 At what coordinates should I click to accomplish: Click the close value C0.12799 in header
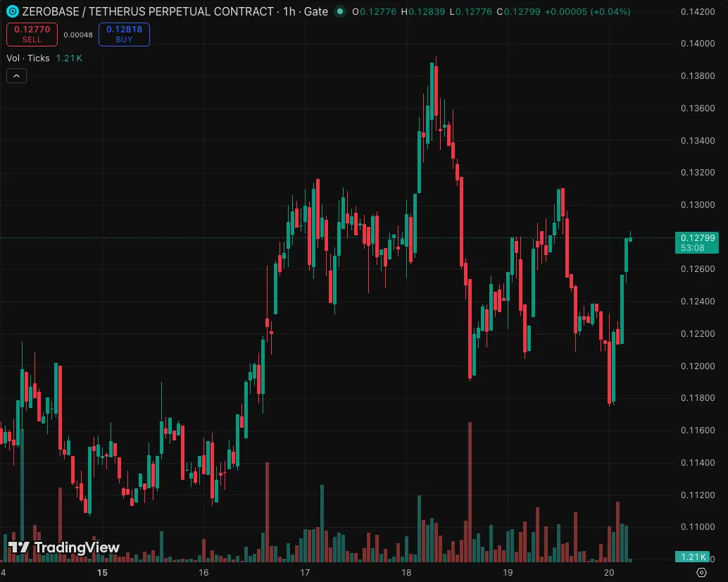[518, 11]
